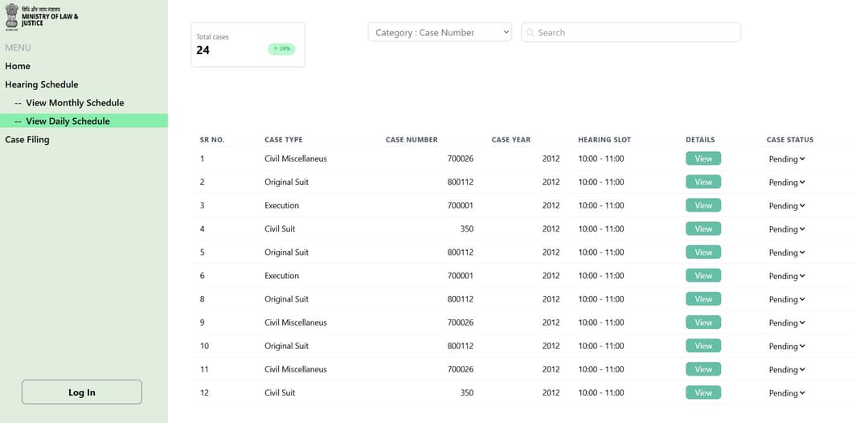Open the status dropdown for row 12
The width and height of the screenshot is (868, 423).
tap(787, 393)
